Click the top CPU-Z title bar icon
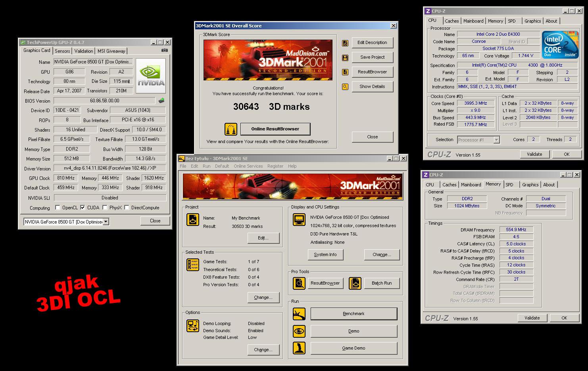The height and width of the screenshot is (371, 588). coord(428,11)
